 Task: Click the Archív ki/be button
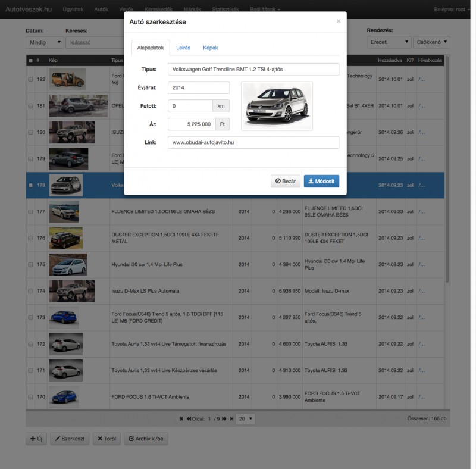(x=146, y=439)
